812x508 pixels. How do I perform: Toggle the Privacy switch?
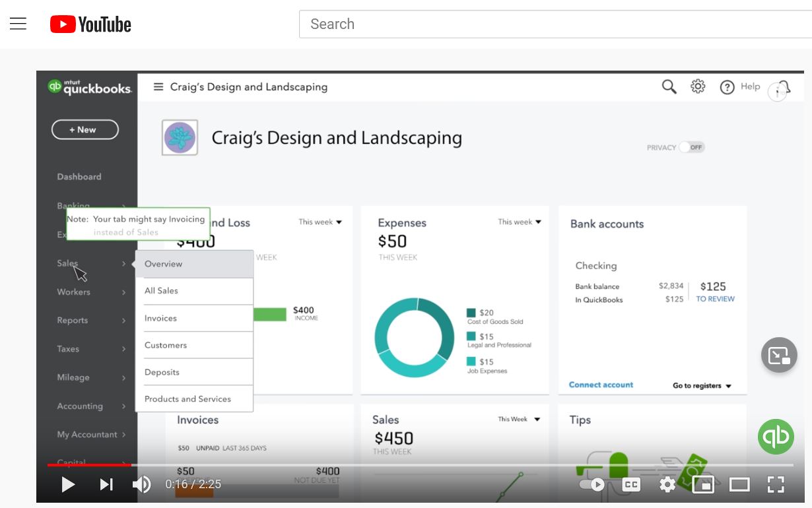point(692,147)
